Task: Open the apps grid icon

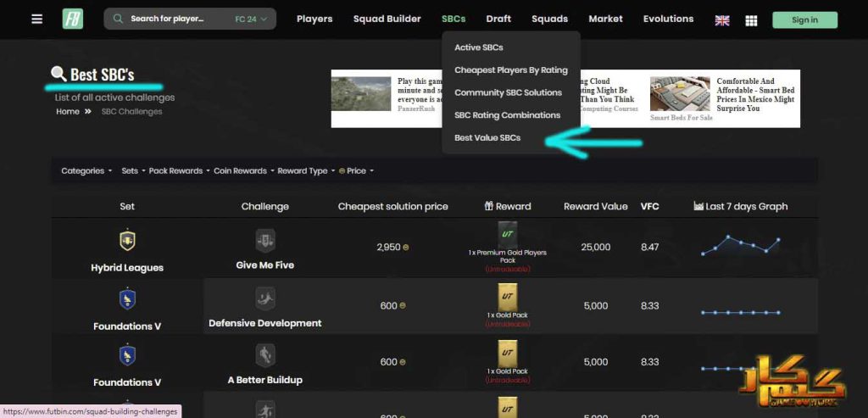Action: tap(751, 20)
